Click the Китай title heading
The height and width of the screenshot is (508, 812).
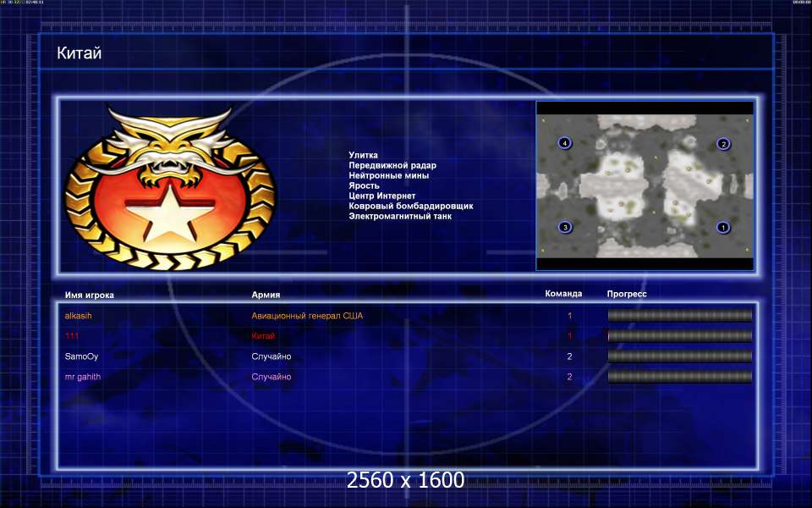[80, 52]
